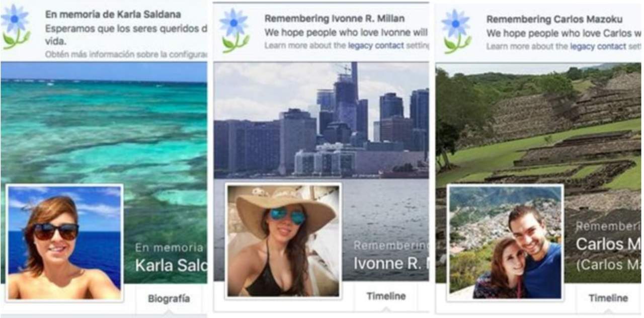
Task: Follow the legacy contact link on Ivonne's banner
Action: (376, 46)
